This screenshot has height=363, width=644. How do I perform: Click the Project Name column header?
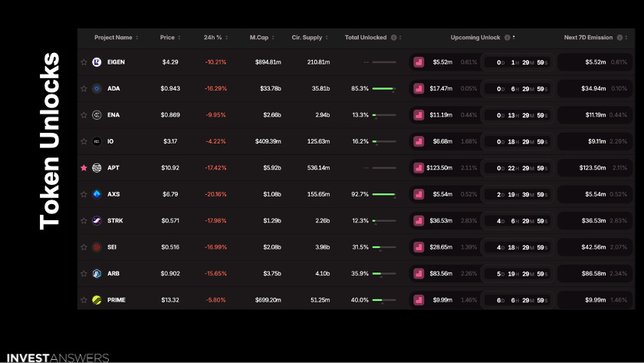[x=113, y=38]
